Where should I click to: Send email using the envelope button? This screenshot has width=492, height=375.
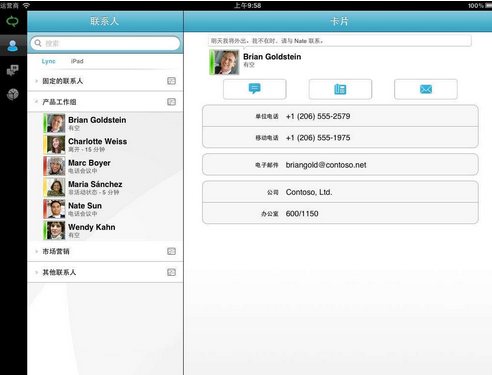(x=426, y=89)
